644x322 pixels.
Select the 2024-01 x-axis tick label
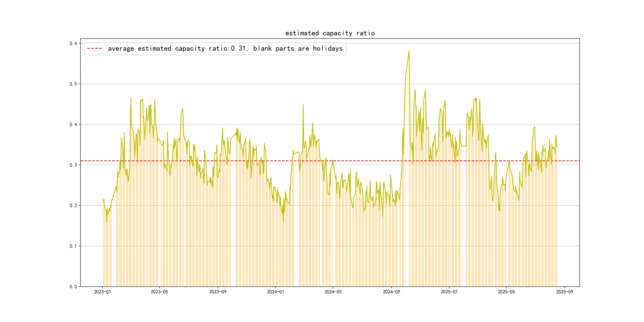[x=275, y=292]
